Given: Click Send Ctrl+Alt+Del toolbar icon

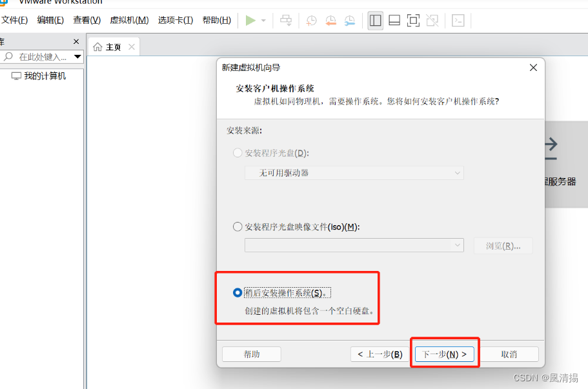Looking at the screenshot, I should click(286, 20).
